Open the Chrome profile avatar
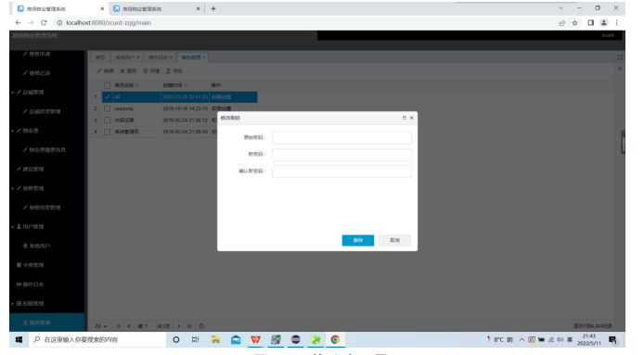644x355 pixels. coord(604,23)
